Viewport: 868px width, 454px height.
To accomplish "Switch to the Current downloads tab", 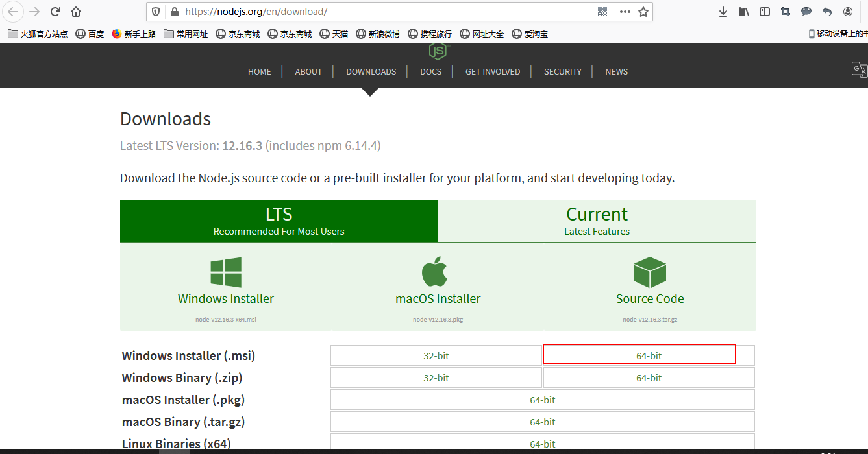I will (597, 221).
